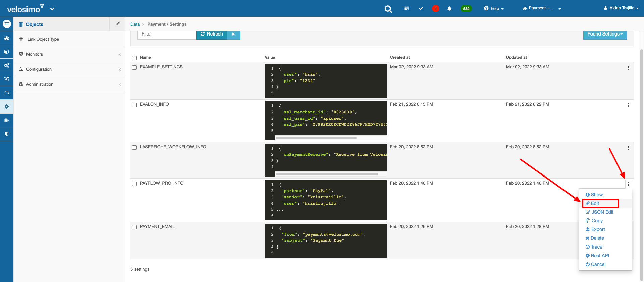Open the shield icon in left rail

(x=7, y=134)
